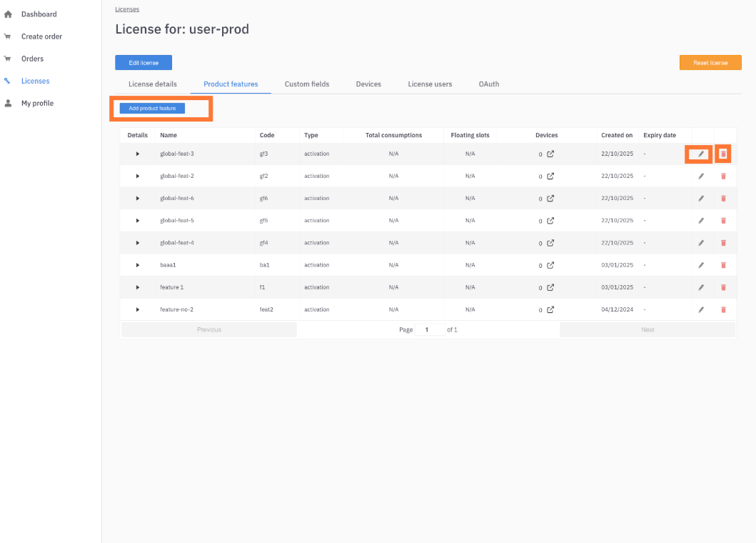Expand details for global-feat-3 row
Screen dimensions: 756x543
click(138, 154)
